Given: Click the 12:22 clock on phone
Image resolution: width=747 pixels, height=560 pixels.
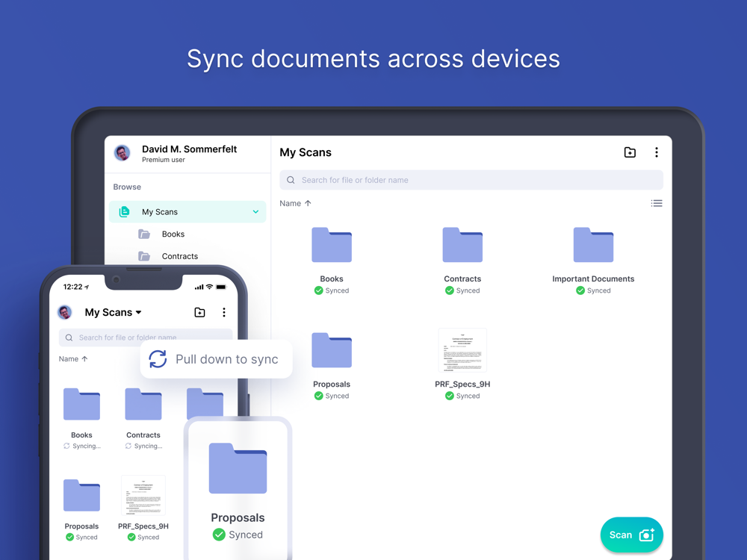Looking at the screenshot, I should 73,287.
